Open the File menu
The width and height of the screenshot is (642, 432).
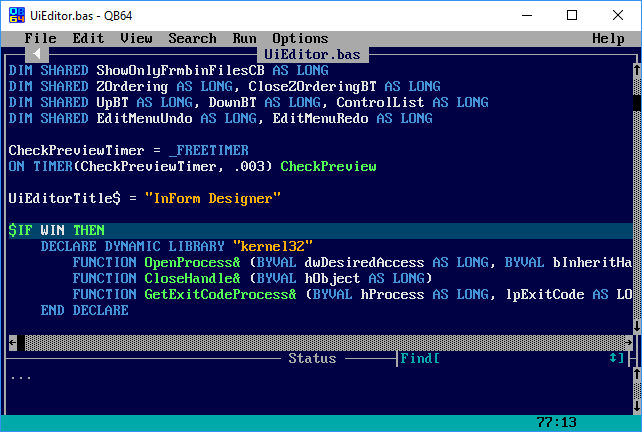point(40,38)
